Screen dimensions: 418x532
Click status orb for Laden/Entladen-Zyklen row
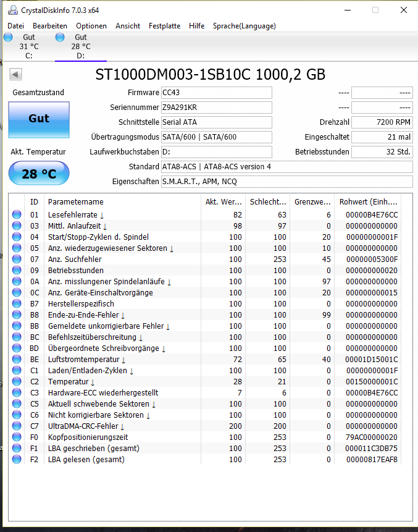tap(17, 370)
